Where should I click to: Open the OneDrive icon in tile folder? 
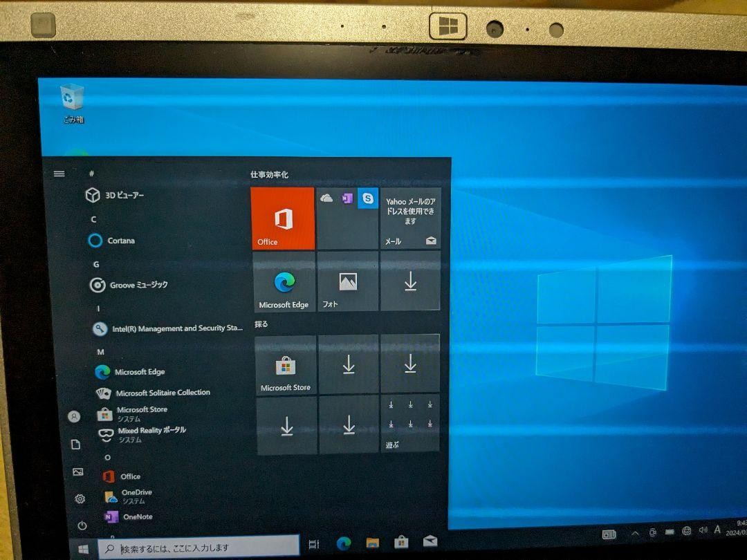point(326,198)
